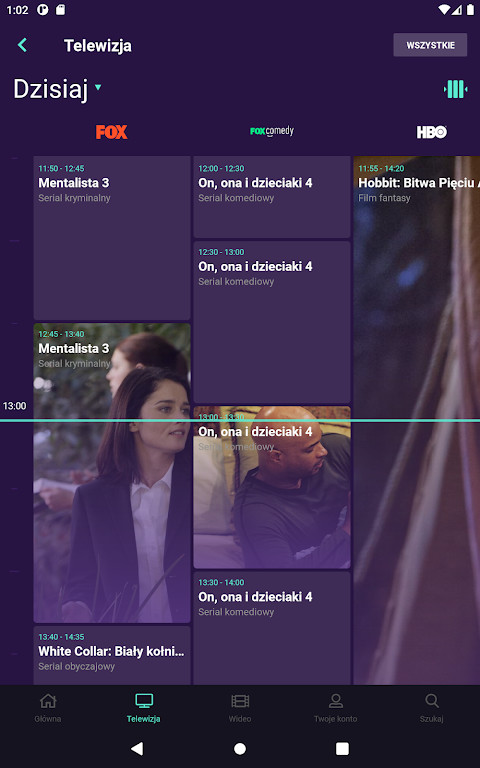Click the WSZYSTKIE filter button
The image size is (480, 768).
tap(430, 46)
